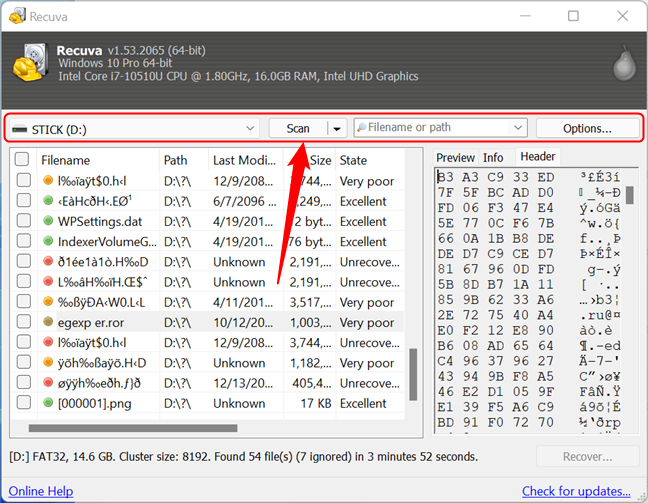
Task: Check the box for [000001].png
Action: tap(24, 402)
